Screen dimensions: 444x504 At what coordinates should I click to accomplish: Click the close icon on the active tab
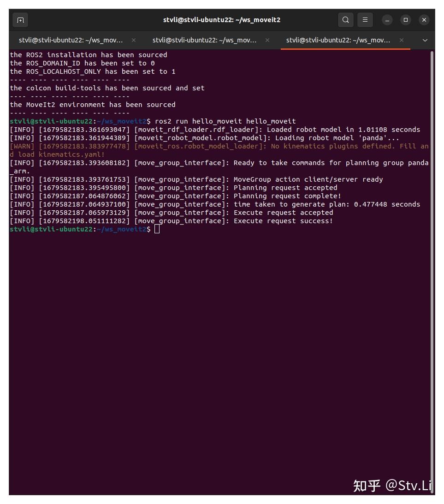[402, 40]
